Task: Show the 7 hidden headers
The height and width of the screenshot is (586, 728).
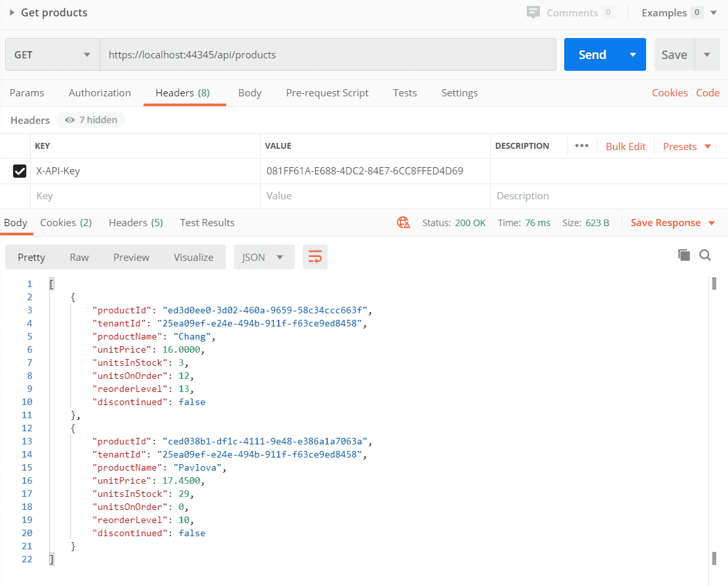Action: tap(91, 120)
